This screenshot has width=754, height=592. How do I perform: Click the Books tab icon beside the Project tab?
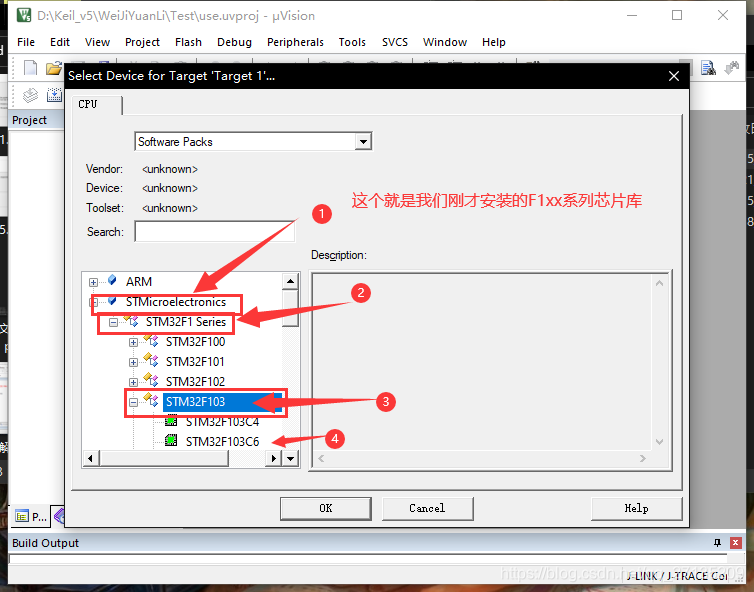[59, 516]
